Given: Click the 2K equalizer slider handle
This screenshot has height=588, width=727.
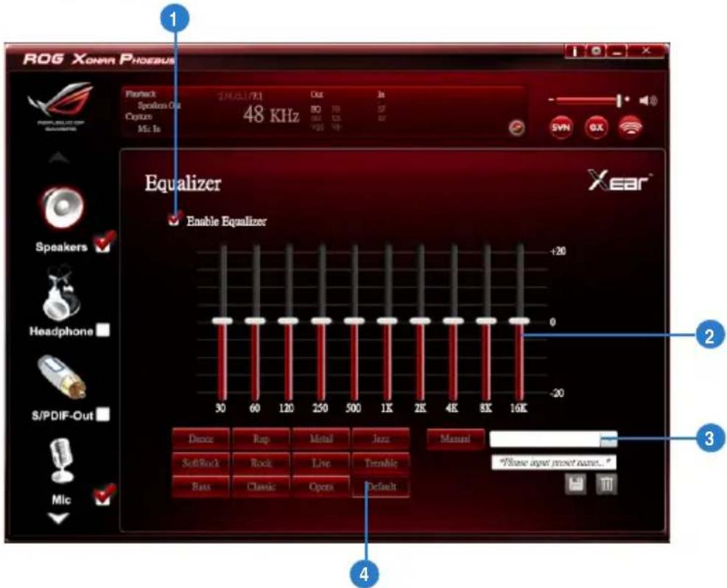Looking at the screenshot, I should click(420, 321).
